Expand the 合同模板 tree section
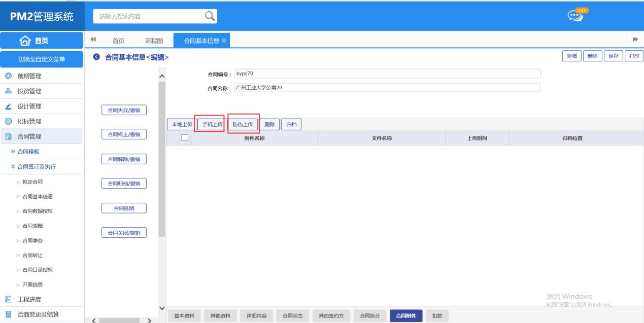 point(28,152)
